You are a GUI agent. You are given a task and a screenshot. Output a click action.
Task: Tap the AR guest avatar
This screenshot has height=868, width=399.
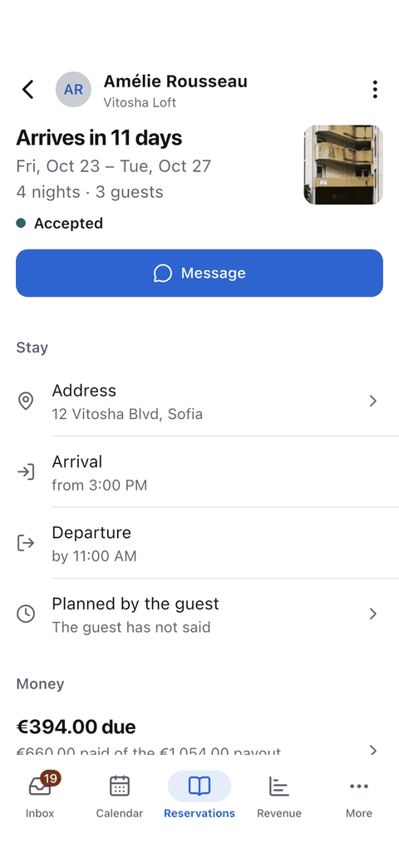click(73, 89)
